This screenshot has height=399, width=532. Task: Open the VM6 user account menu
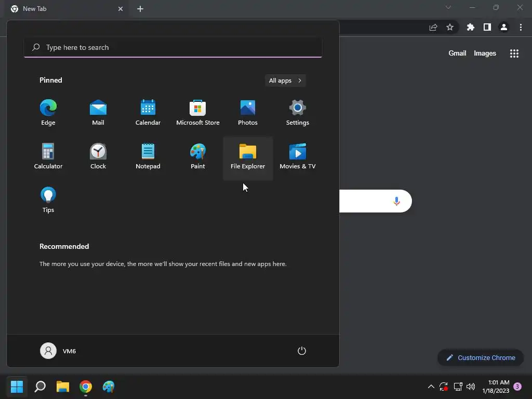coord(58,351)
